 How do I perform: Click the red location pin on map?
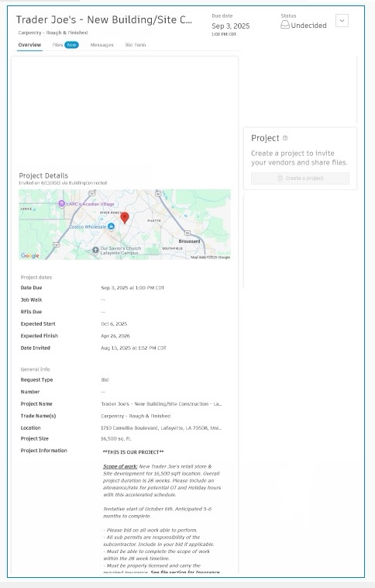coord(125,218)
